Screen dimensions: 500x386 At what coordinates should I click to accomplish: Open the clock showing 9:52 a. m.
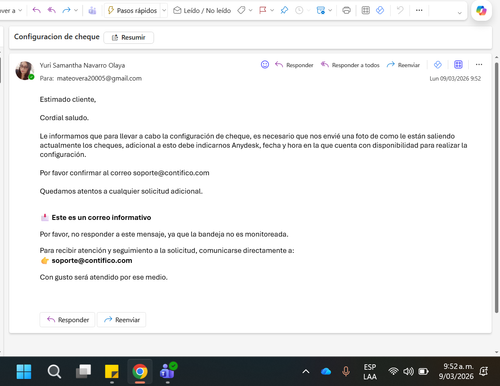coord(456,371)
